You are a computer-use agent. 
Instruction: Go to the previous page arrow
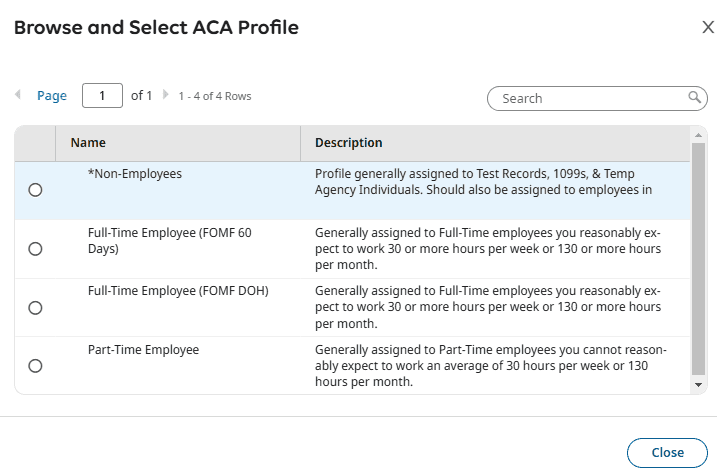tap(18, 95)
